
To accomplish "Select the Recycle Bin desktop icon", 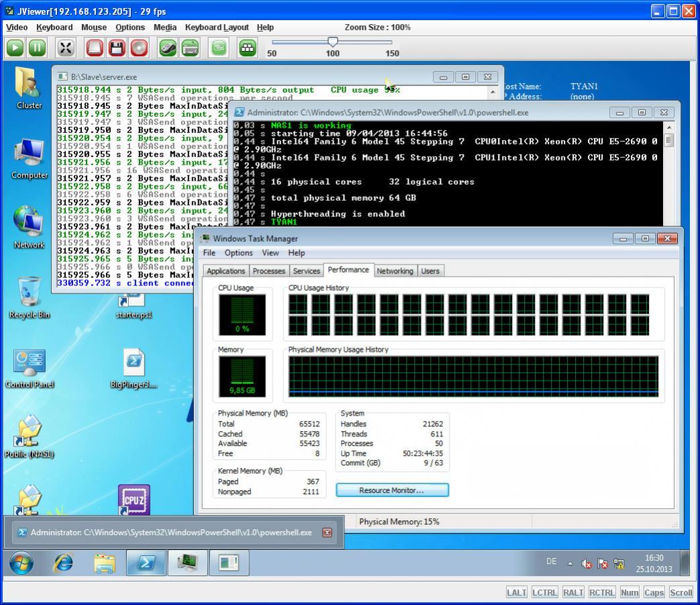I will (30, 297).
